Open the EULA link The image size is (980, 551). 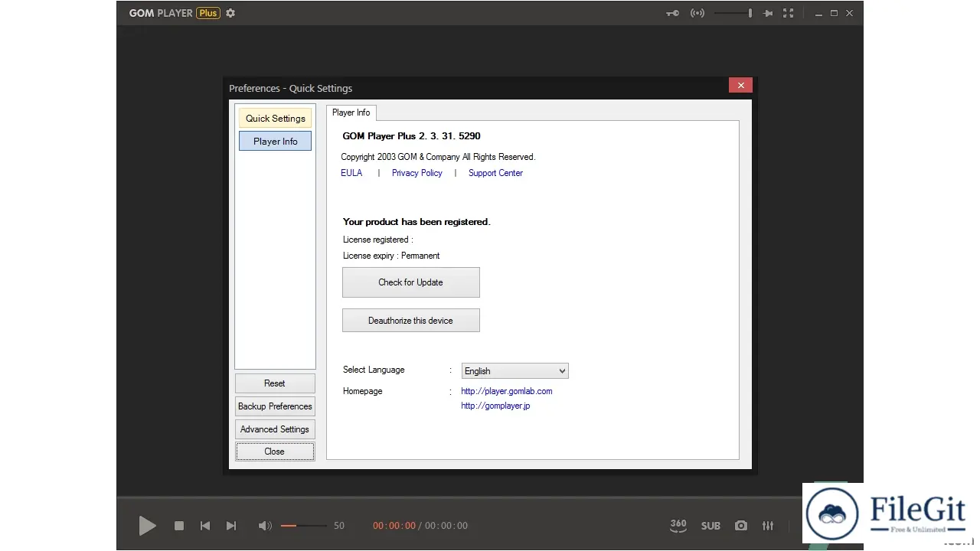351,173
